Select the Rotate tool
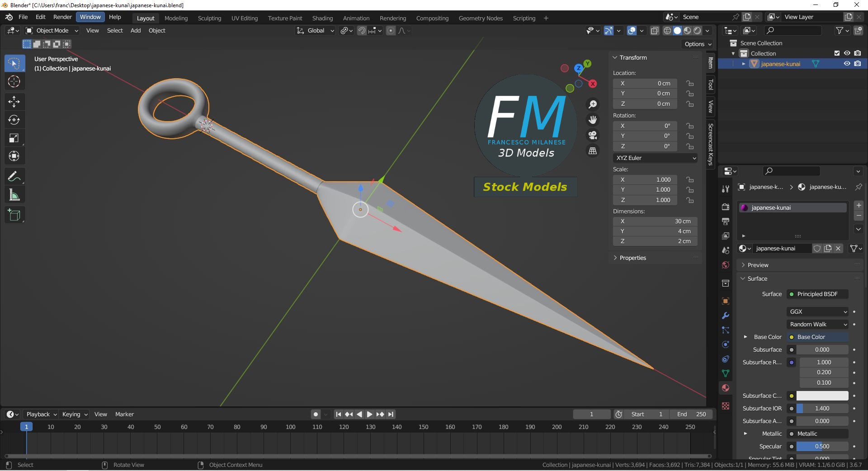 (x=14, y=120)
